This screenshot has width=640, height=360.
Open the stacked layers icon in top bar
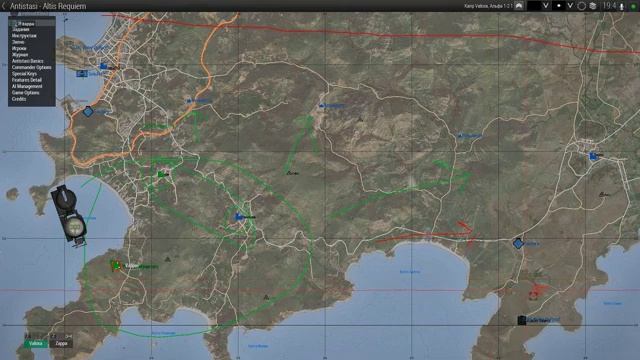(x=593, y=6)
